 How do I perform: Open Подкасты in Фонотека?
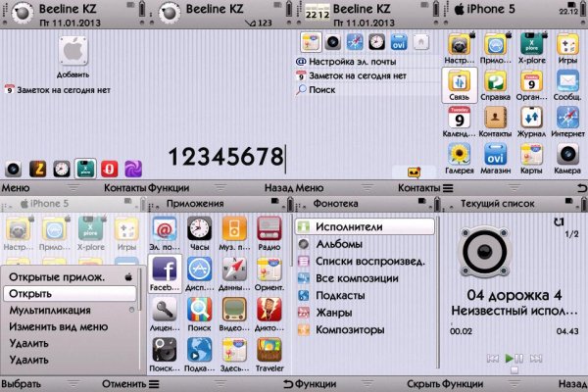pos(365,295)
